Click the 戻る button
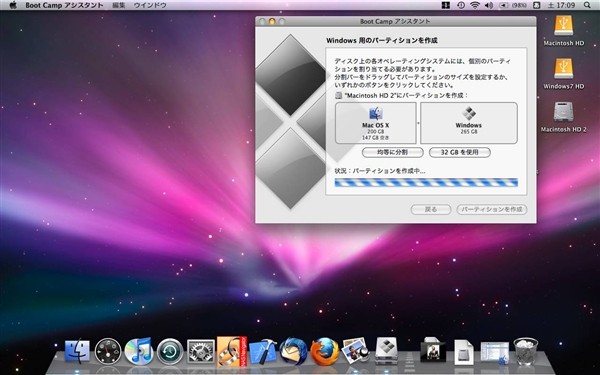The height and width of the screenshot is (375, 600). pyautogui.click(x=430, y=209)
